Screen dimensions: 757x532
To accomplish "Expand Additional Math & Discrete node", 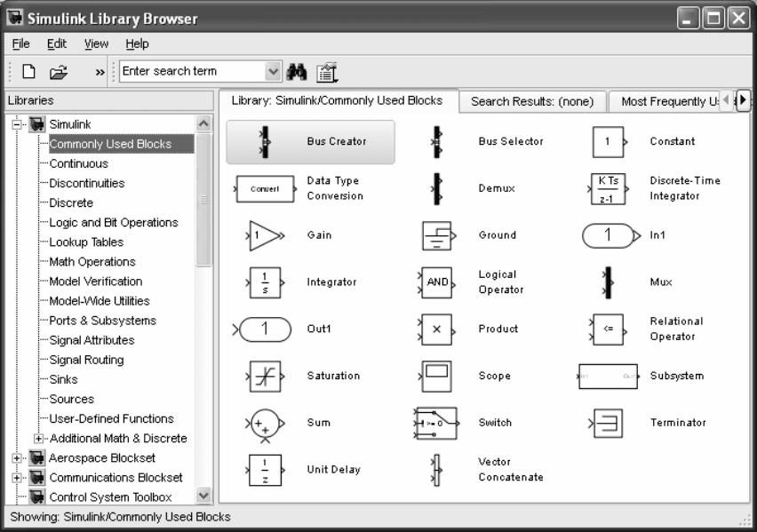I will pyautogui.click(x=38, y=439).
